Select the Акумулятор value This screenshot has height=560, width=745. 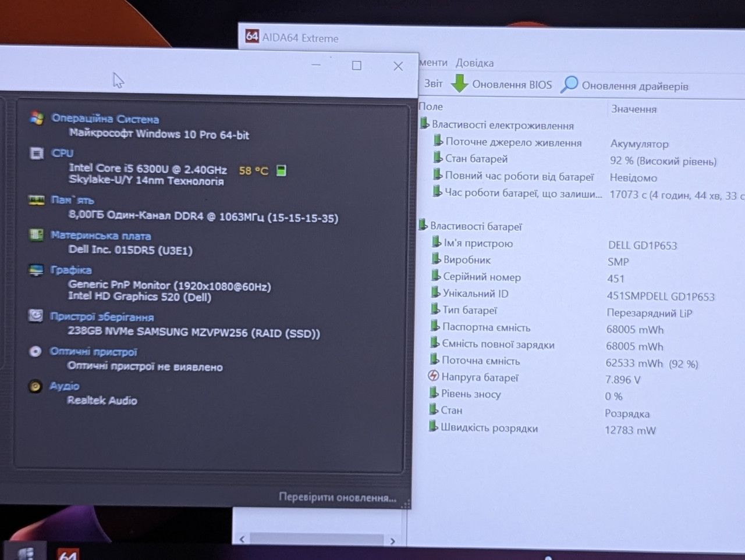(640, 144)
